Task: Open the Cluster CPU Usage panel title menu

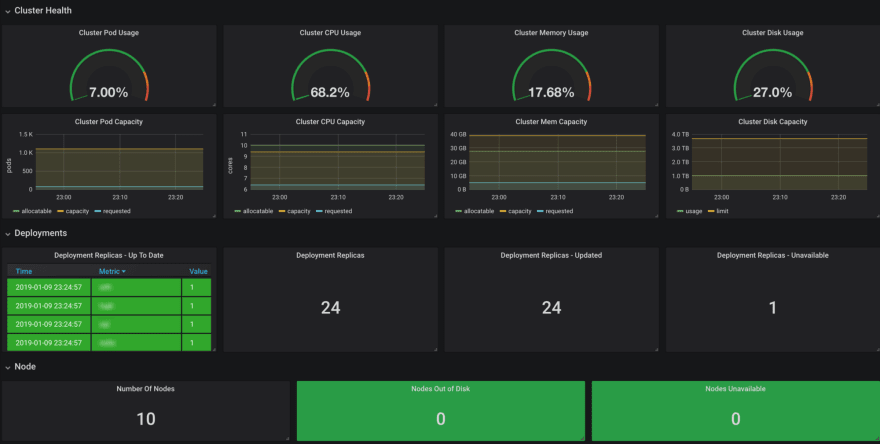Action: [x=330, y=33]
